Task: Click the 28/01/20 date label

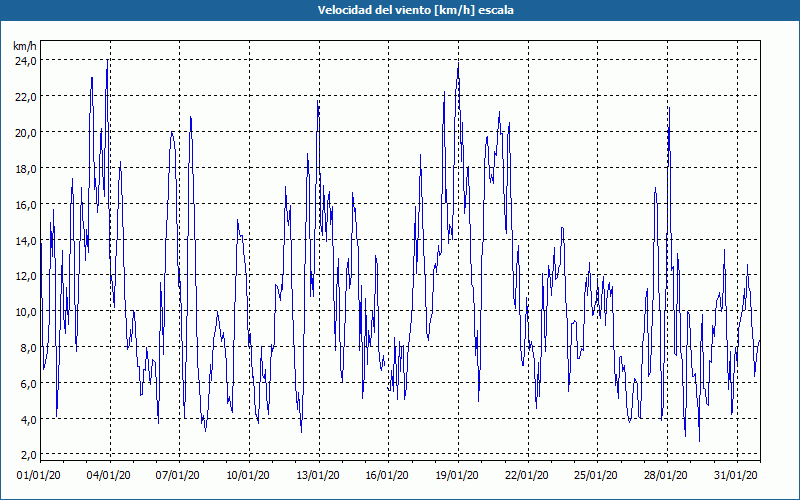Action: (666, 475)
